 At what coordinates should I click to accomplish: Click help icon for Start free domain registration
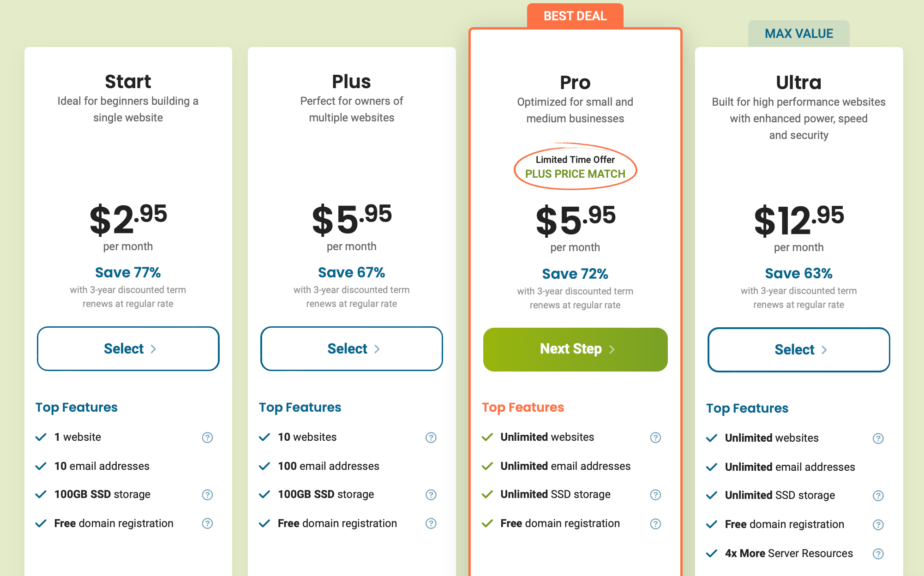coord(207,523)
